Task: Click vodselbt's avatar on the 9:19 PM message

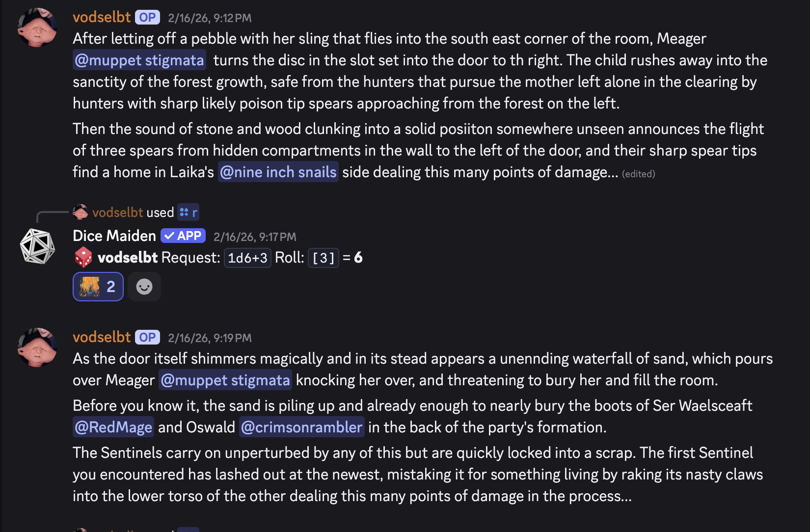Action: pyautogui.click(x=37, y=347)
